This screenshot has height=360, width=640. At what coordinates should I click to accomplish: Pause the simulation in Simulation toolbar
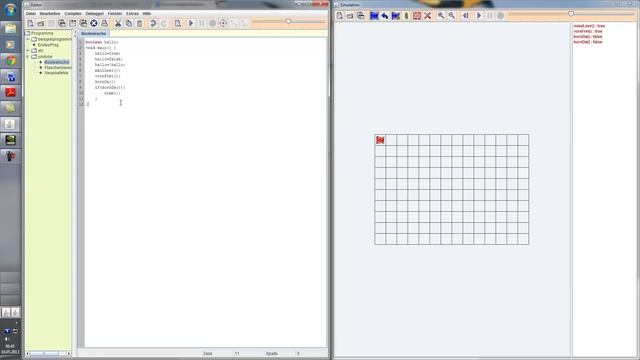click(x=489, y=16)
